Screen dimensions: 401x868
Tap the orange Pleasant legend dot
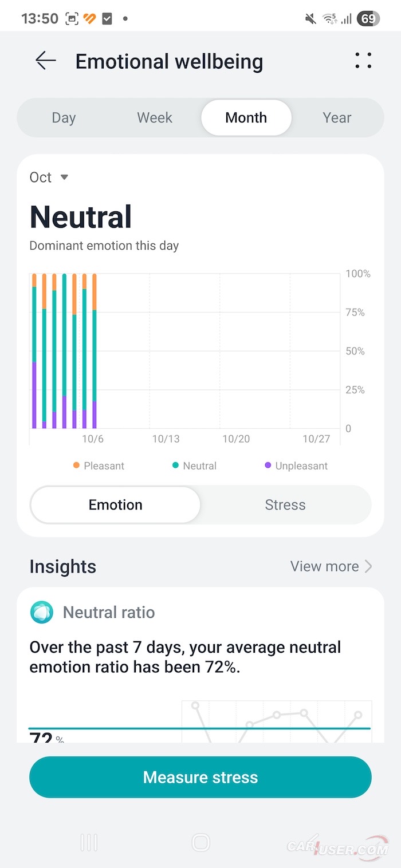[76, 465]
